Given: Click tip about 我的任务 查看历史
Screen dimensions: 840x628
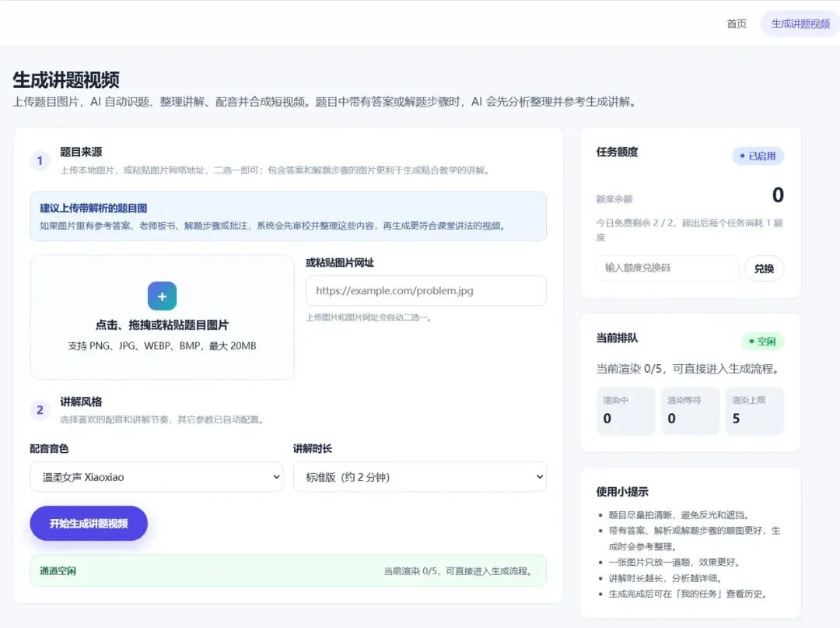Looking at the screenshot, I should click(688, 594).
